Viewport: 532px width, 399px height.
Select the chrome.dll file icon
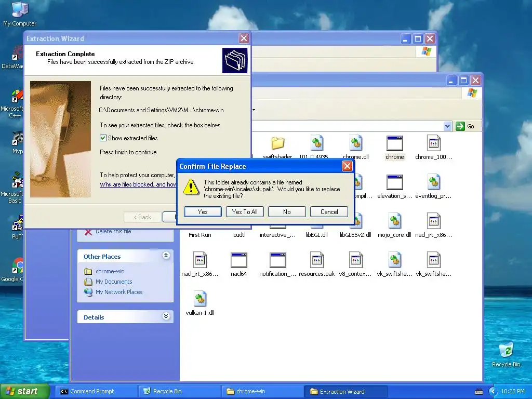point(355,143)
